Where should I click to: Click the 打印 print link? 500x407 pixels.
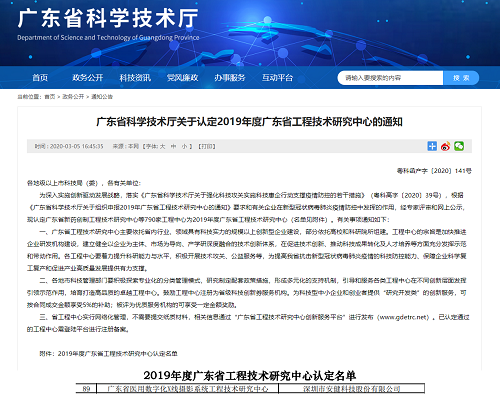tap(207, 146)
